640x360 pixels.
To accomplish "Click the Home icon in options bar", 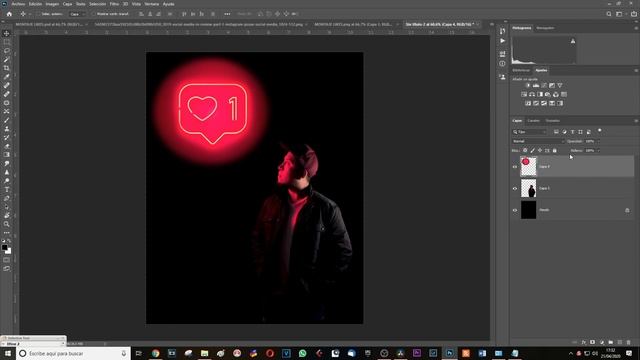I will click(x=9, y=14).
